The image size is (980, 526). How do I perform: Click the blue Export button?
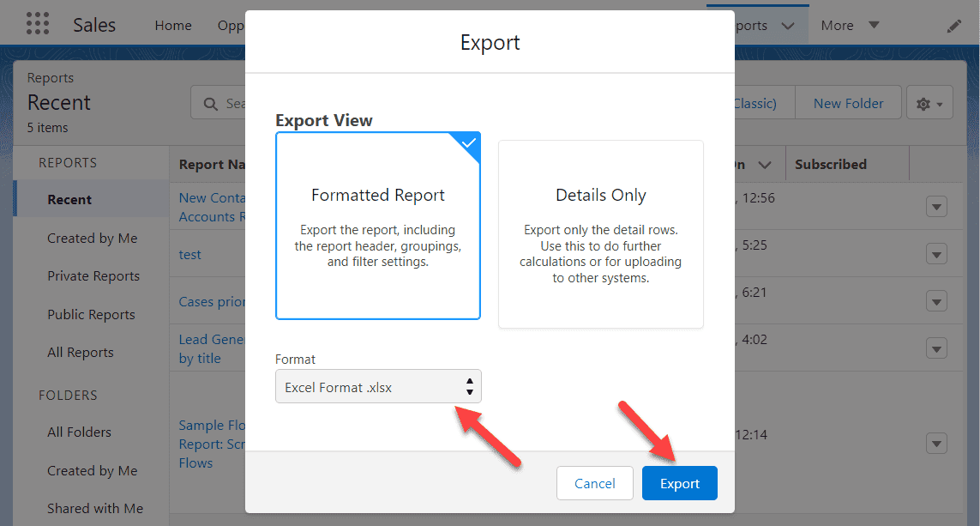tap(679, 483)
